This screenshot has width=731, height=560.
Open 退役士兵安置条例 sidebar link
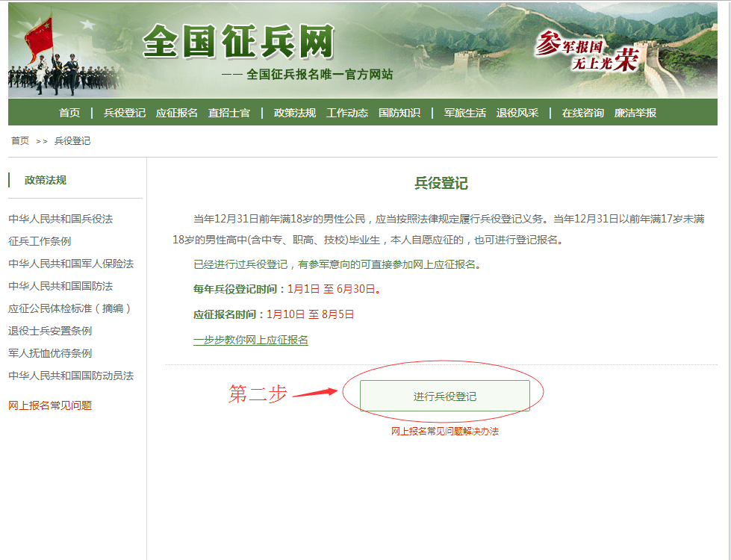click(50, 331)
